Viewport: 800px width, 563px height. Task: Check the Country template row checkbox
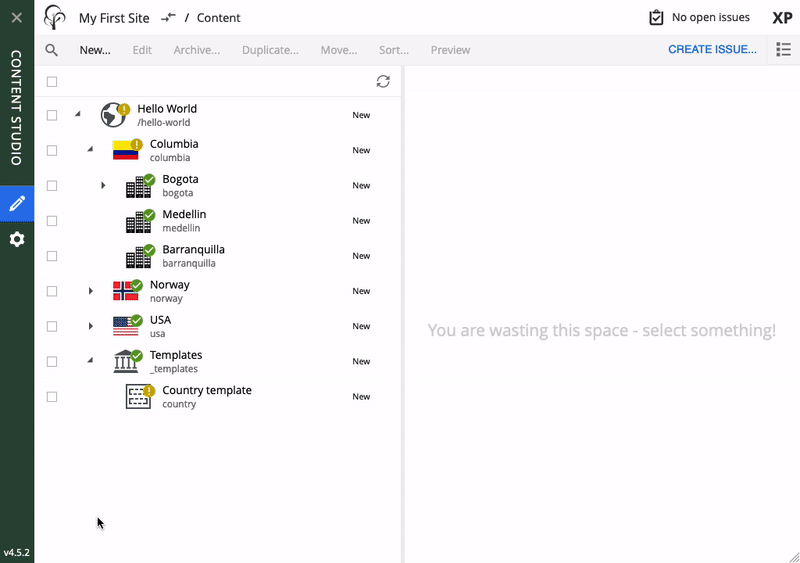(52, 397)
